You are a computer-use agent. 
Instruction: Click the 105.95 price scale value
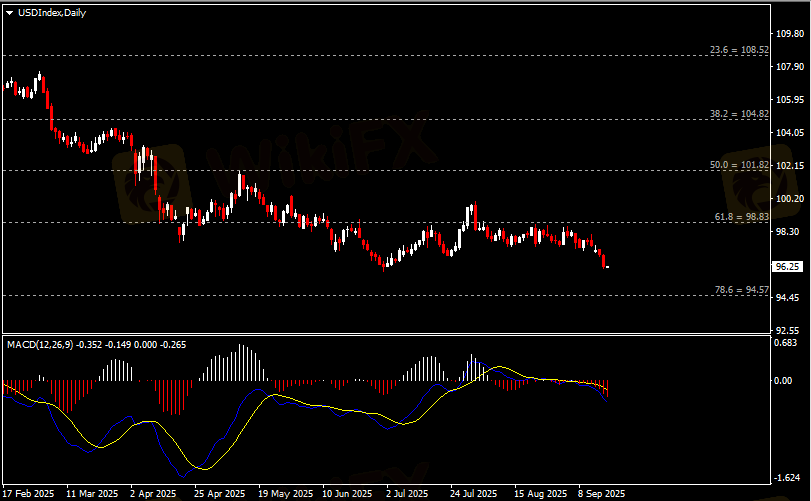tap(790, 100)
